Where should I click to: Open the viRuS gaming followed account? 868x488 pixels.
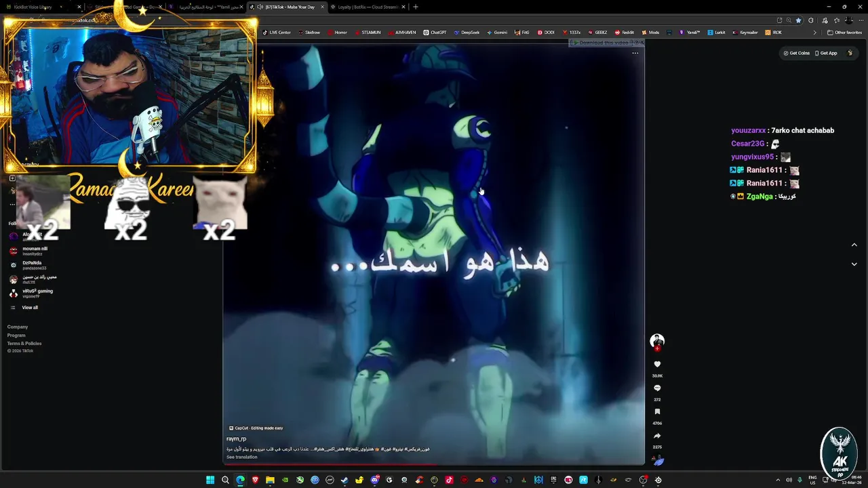click(x=31, y=293)
